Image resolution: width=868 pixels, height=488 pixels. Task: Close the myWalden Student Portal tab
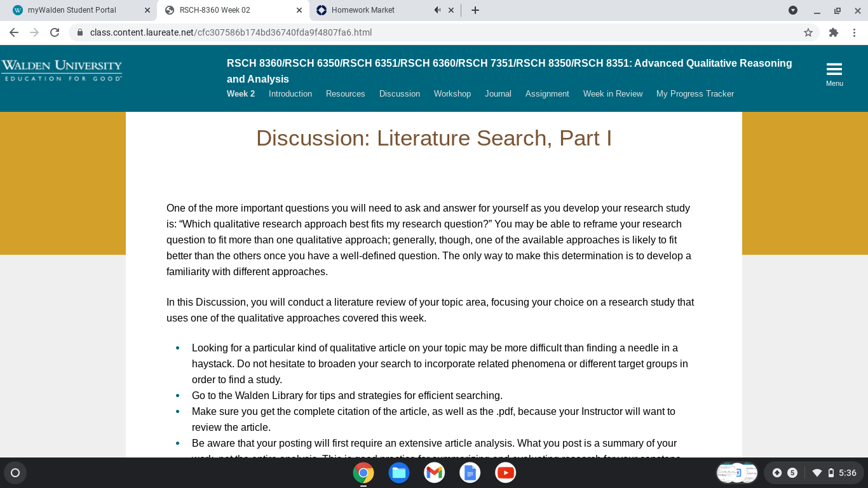tap(147, 10)
